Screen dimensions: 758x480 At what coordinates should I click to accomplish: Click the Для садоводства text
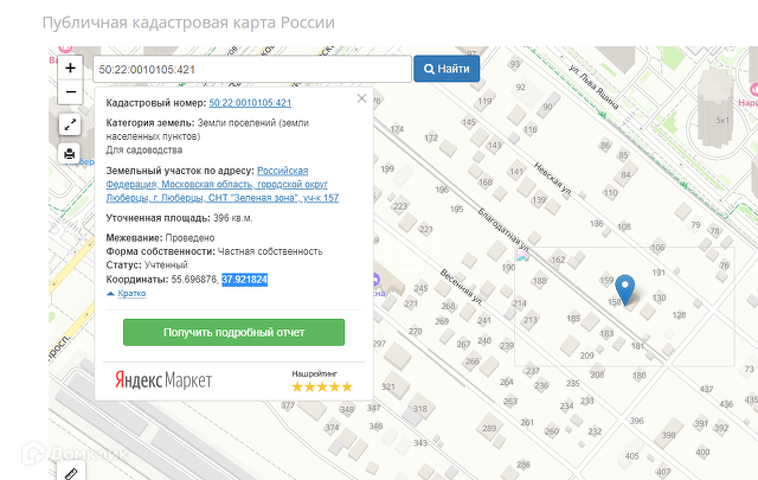(144, 150)
